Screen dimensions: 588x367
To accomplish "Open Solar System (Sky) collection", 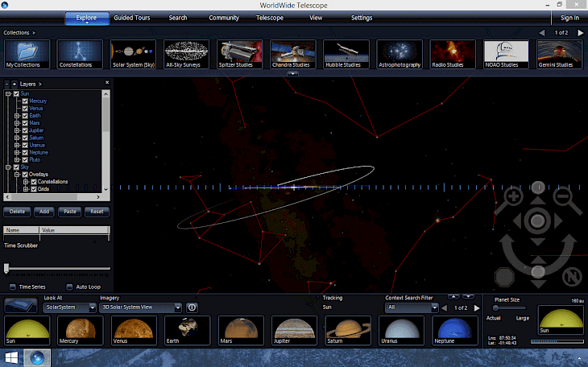I will pos(133,55).
